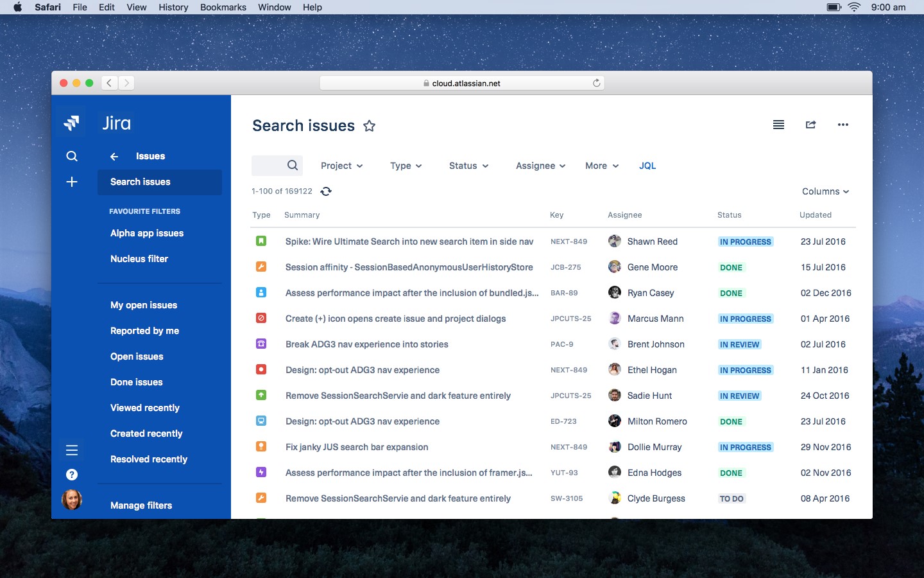The image size is (924, 578).
Task: Click the refresh results icon
Action: click(326, 191)
